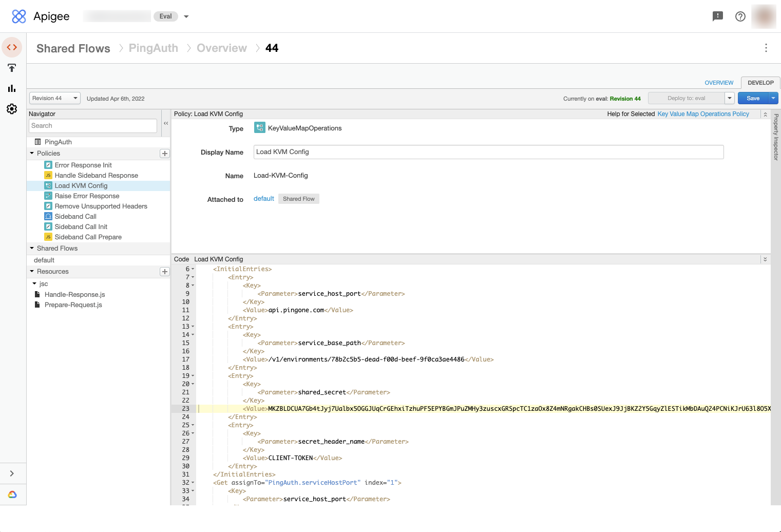Screen dimensions: 781x532
Task: Collapse the Shared Flows section
Action: coord(32,249)
